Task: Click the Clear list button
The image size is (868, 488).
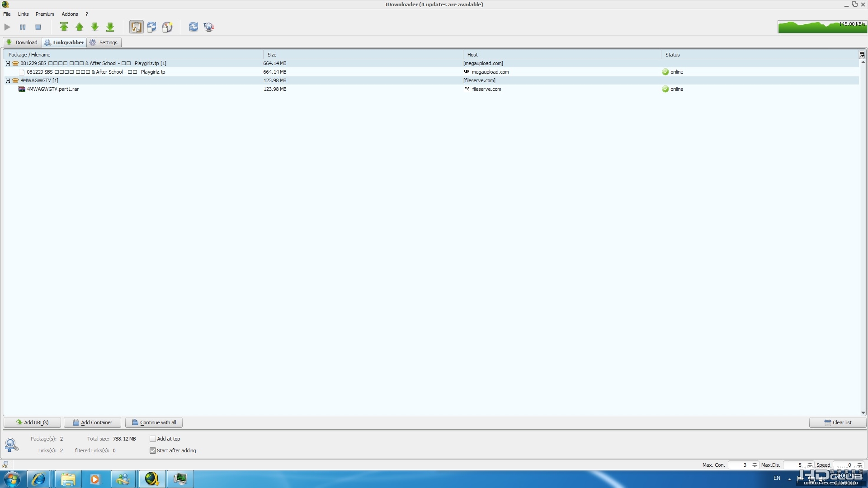Action: [838, 422]
